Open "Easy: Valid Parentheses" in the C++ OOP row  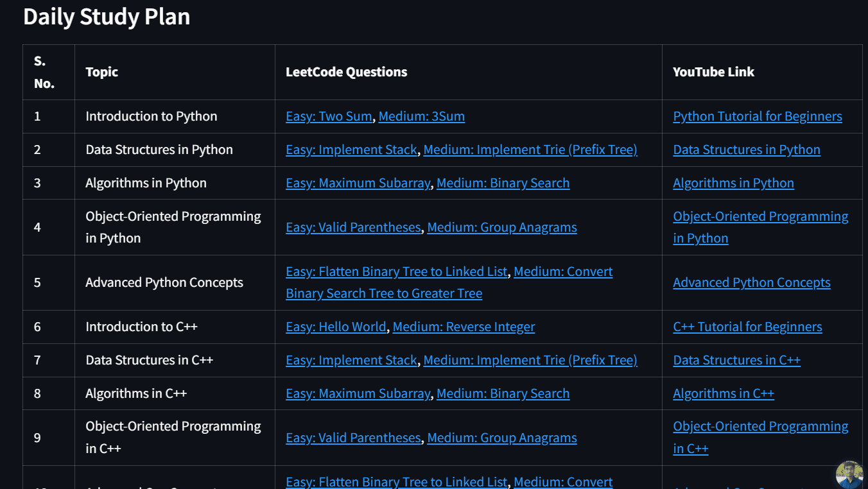tap(353, 438)
